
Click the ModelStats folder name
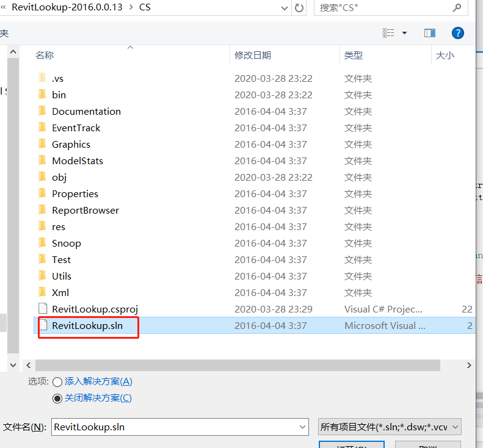(78, 161)
